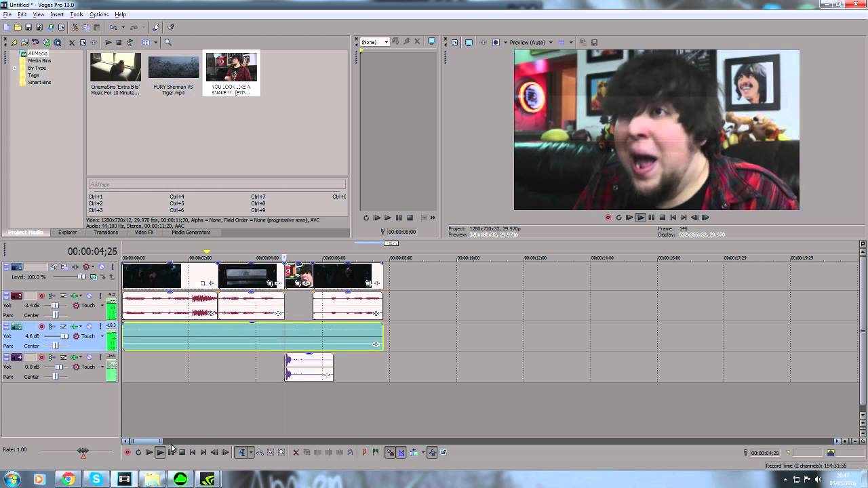Click the Open project folder icon
The height and width of the screenshot is (488, 868).
pos(18,27)
